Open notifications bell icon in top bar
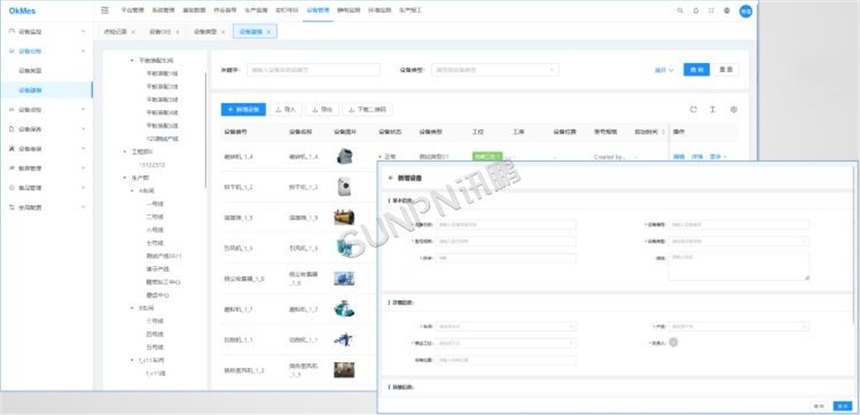The image size is (860, 415). click(x=695, y=10)
